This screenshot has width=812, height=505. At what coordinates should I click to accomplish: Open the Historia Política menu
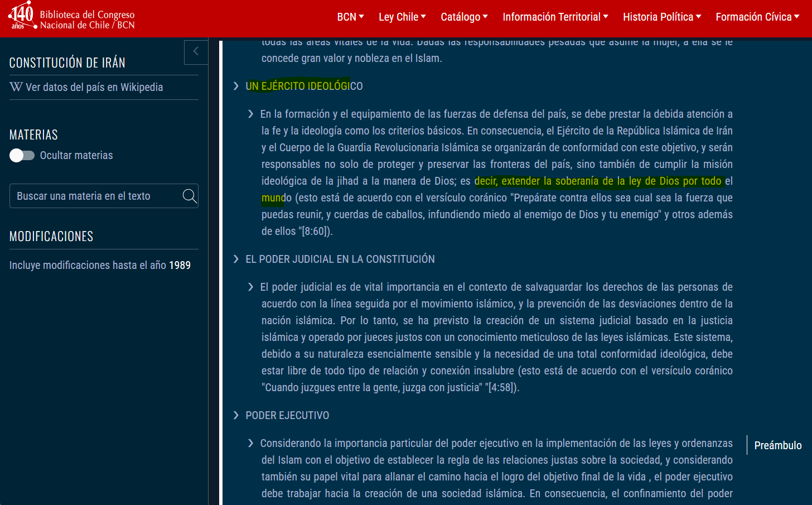pos(662,17)
